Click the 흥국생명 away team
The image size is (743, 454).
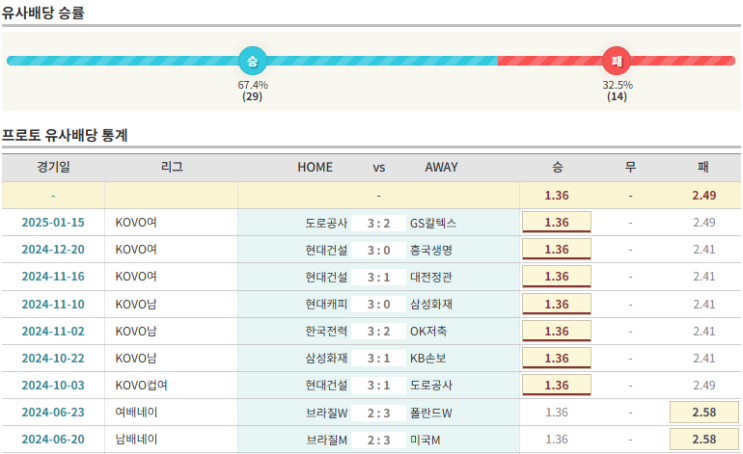tap(431, 250)
